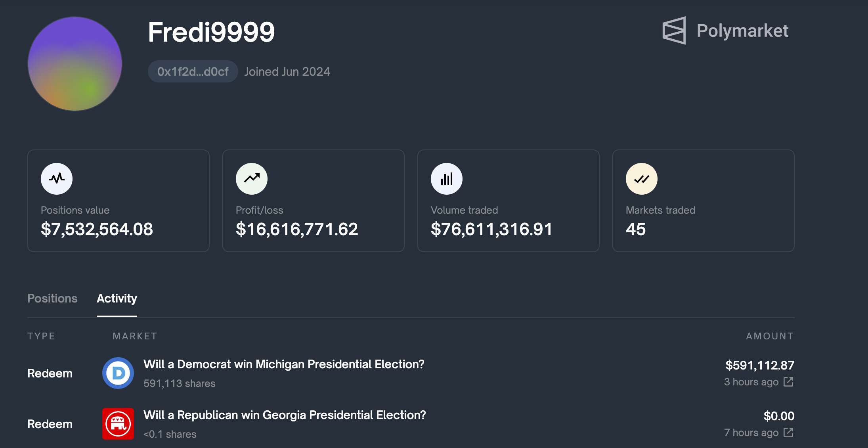The height and width of the screenshot is (448, 868).
Task: Open external link icon for Michigan redeem
Action: 788,382
